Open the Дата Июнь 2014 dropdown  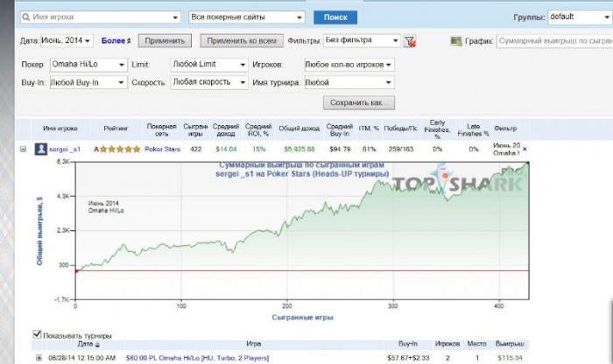[67, 40]
